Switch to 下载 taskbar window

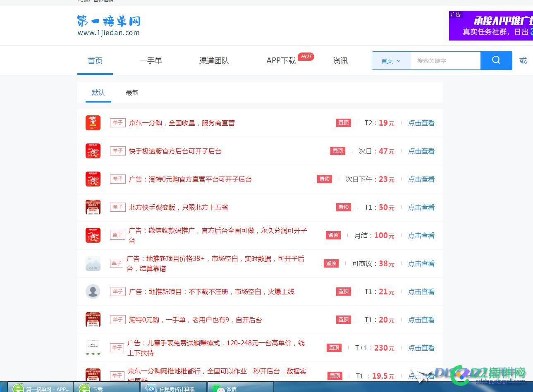point(107,387)
